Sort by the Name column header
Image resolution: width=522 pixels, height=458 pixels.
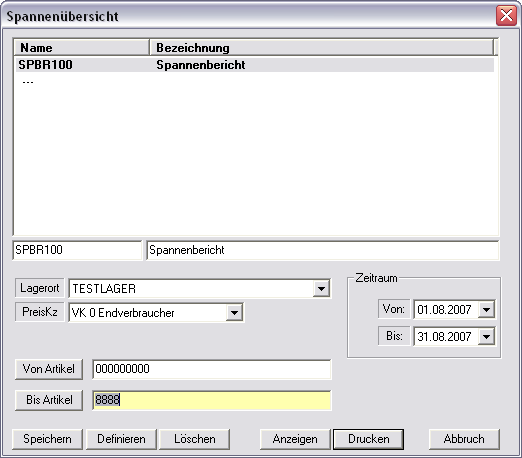coord(82,47)
